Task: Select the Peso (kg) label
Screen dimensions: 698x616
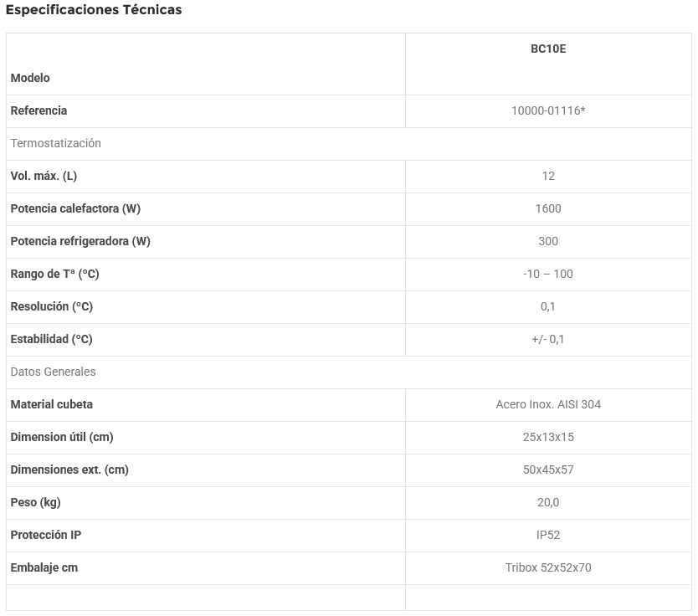Action: point(35,502)
